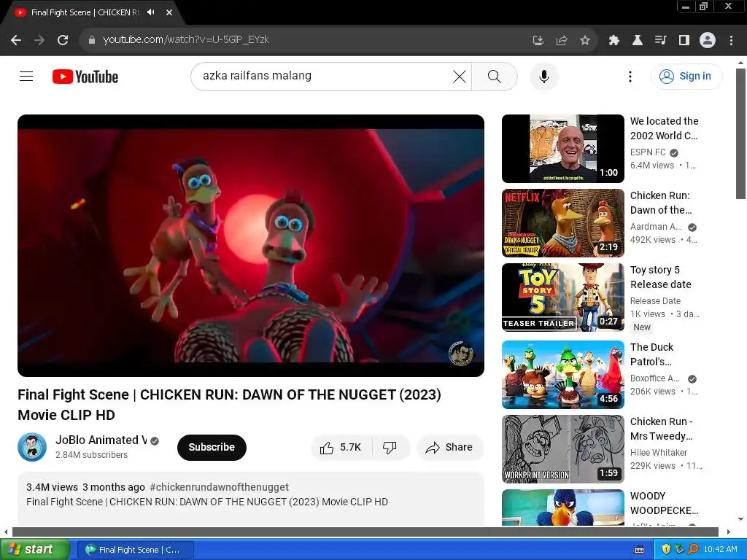Open the ESPN FC 2002 World Cup thumbnail
The image size is (747, 560).
click(x=563, y=149)
